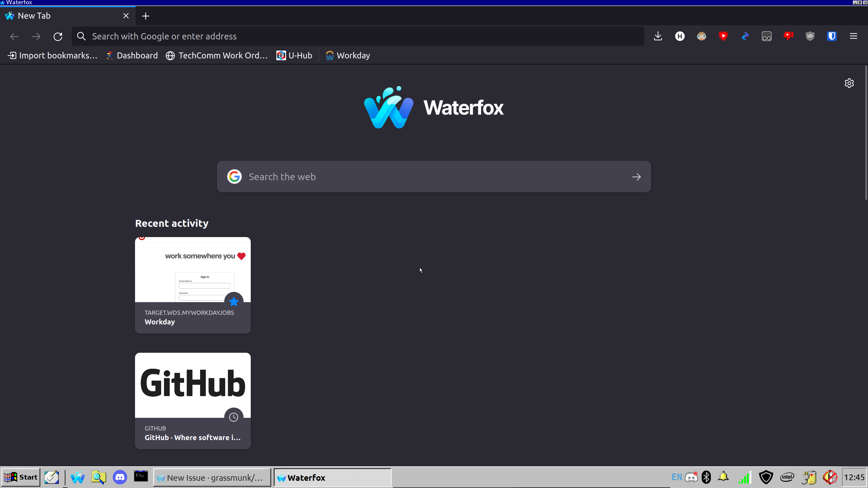The width and height of the screenshot is (868, 488).
Task: Click the Search the web field
Action: point(433,177)
